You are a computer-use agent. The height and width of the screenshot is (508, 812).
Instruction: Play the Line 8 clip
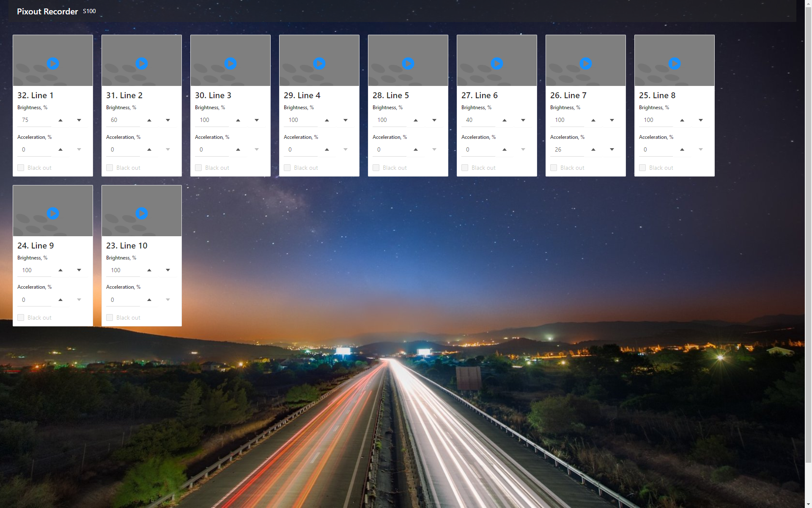click(x=674, y=63)
